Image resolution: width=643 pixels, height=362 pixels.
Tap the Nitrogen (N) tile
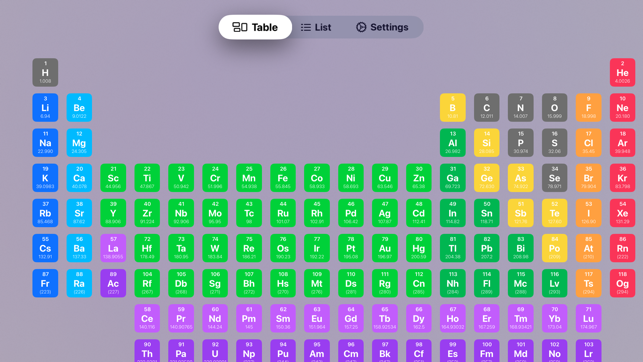click(520, 107)
